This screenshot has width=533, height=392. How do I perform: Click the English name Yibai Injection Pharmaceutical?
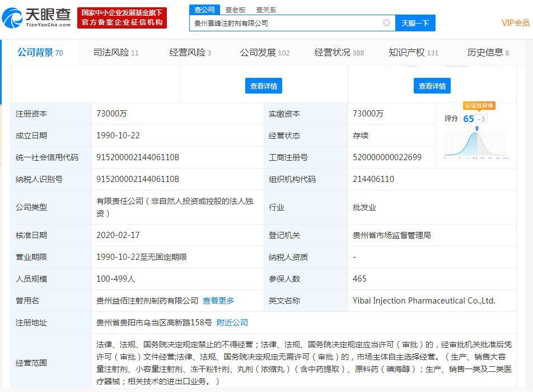tap(424, 301)
